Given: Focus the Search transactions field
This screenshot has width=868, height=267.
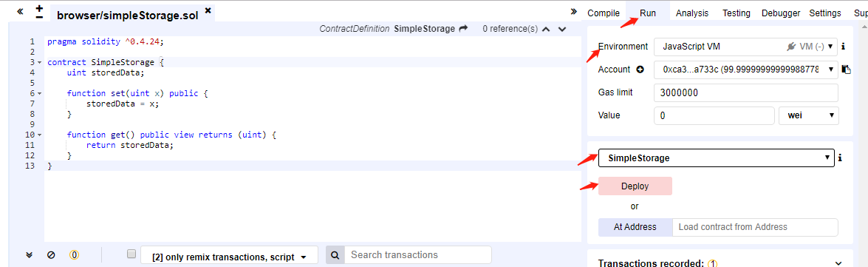Looking at the screenshot, I should point(418,255).
